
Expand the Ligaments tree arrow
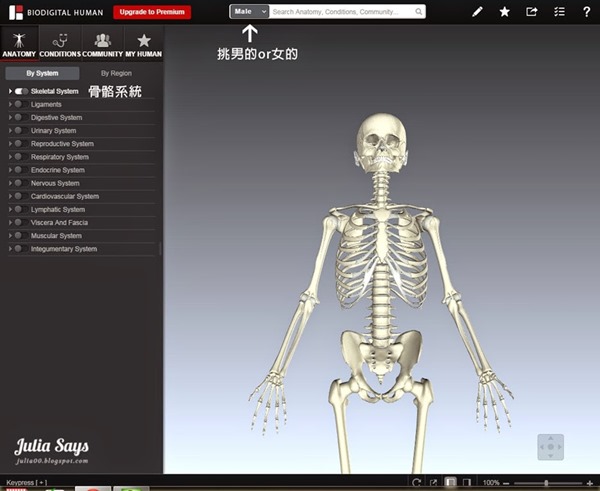(10, 104)
